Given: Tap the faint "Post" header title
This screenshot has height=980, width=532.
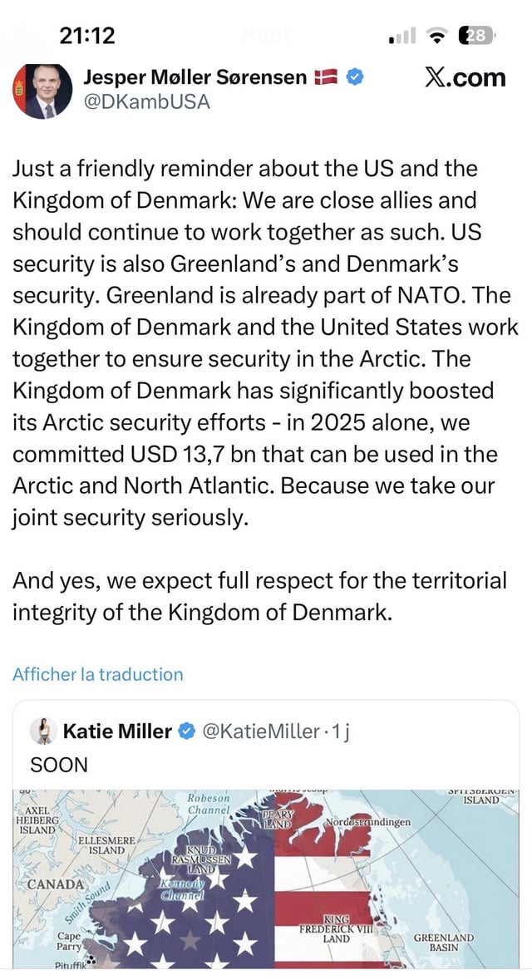Looking at the screenshot, I should click(x=264, y=35).
